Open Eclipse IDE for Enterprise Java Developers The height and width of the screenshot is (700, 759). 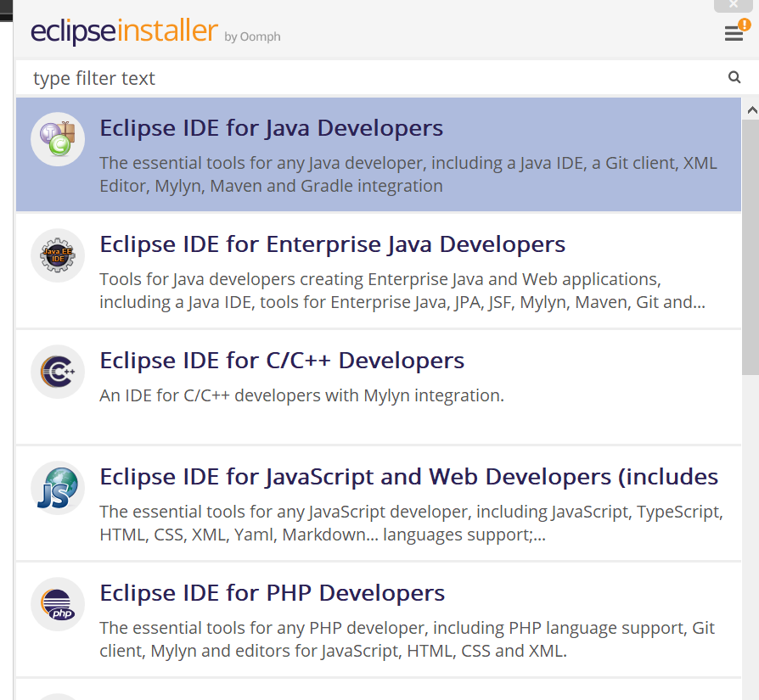[x=332, y=244]
